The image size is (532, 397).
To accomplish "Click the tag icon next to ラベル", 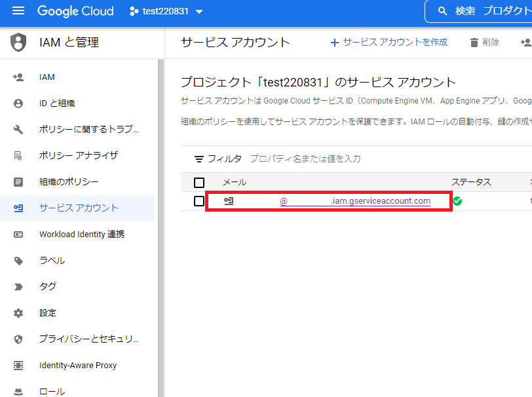I will pyautogui.click(x=18, y=260).
